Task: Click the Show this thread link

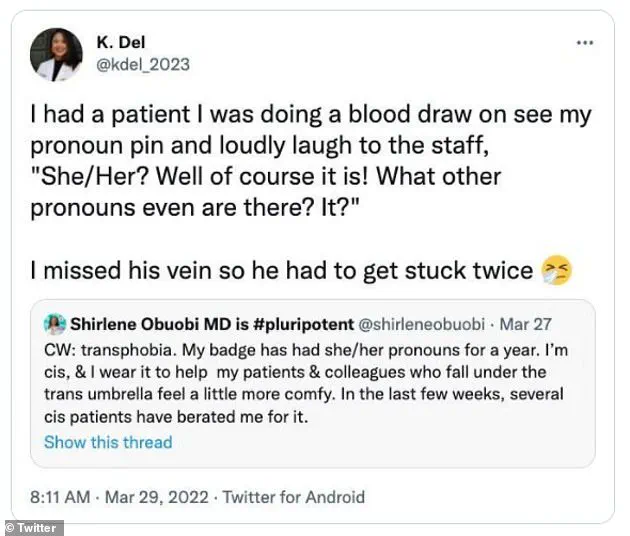Action: (108, 442)
